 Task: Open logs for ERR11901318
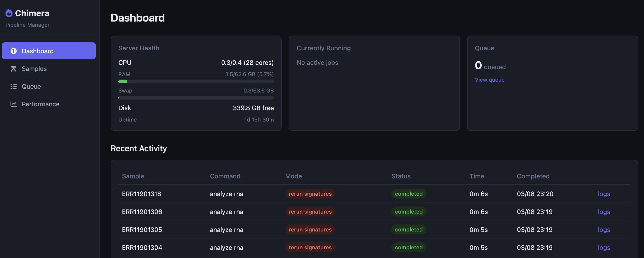click(x=604, y=194)
